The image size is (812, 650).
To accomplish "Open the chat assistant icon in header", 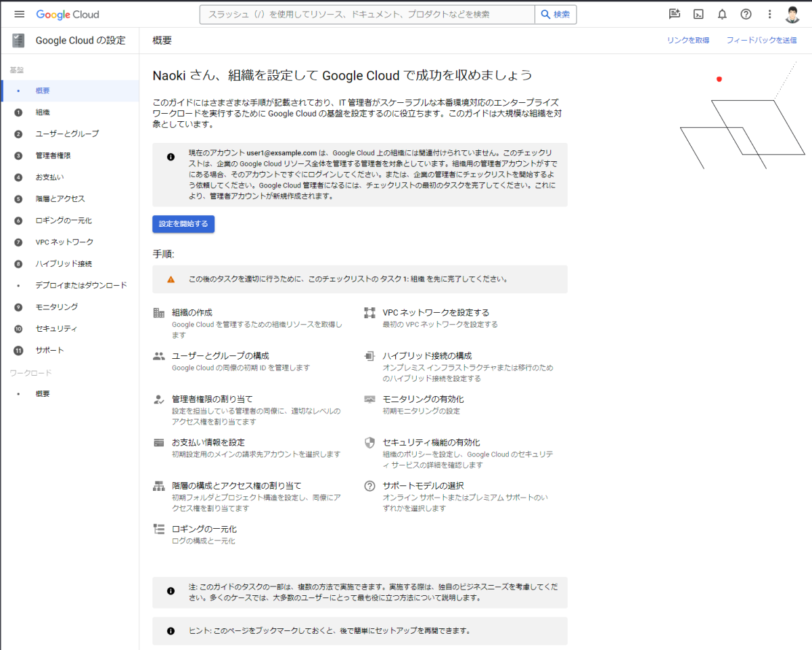I will coord(674,14).
